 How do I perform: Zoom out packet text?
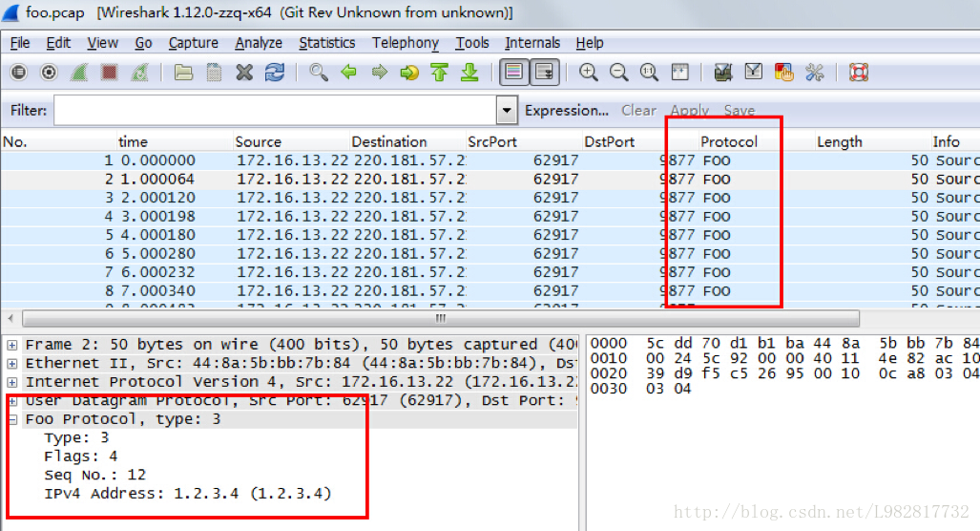click(618, 73)
